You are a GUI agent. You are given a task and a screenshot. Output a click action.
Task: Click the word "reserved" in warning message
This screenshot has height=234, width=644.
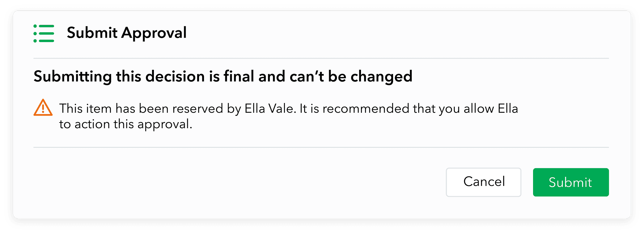point(197,109)
